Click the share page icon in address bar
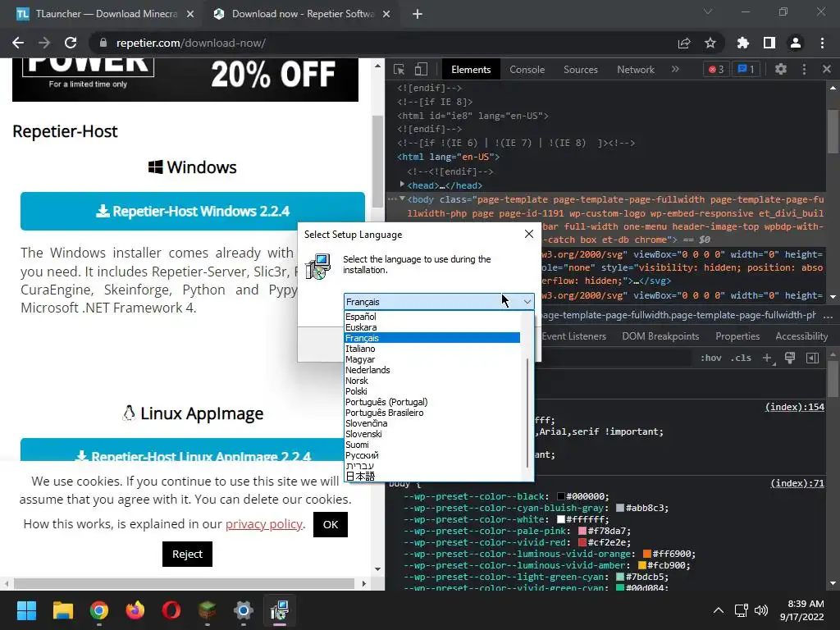 click(684, 43)
